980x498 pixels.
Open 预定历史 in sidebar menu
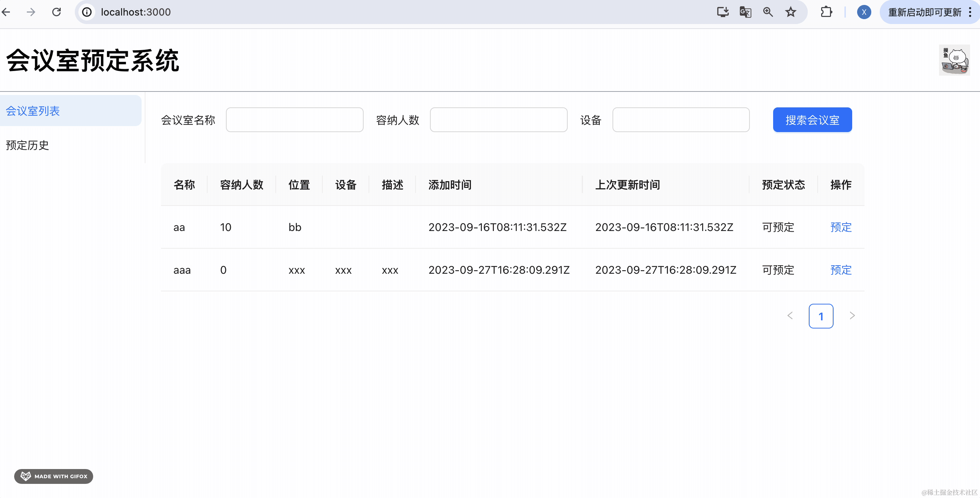(28, 145)
